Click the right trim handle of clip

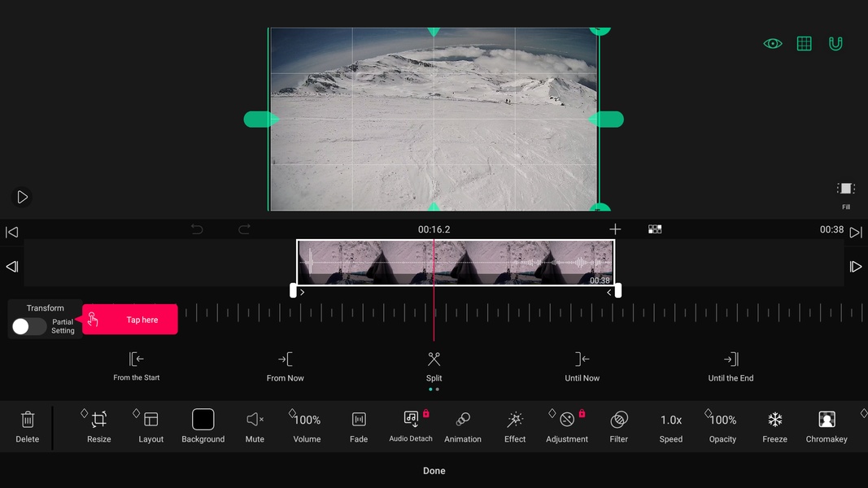pos(618,290)
